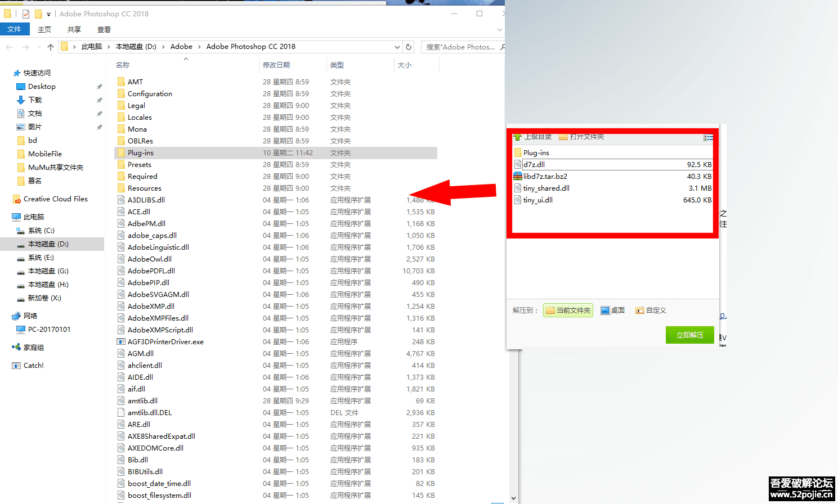Select the A3DLIBS.dll file icon
The width and height of the screenshot is (838, 504).
(121, 200)
